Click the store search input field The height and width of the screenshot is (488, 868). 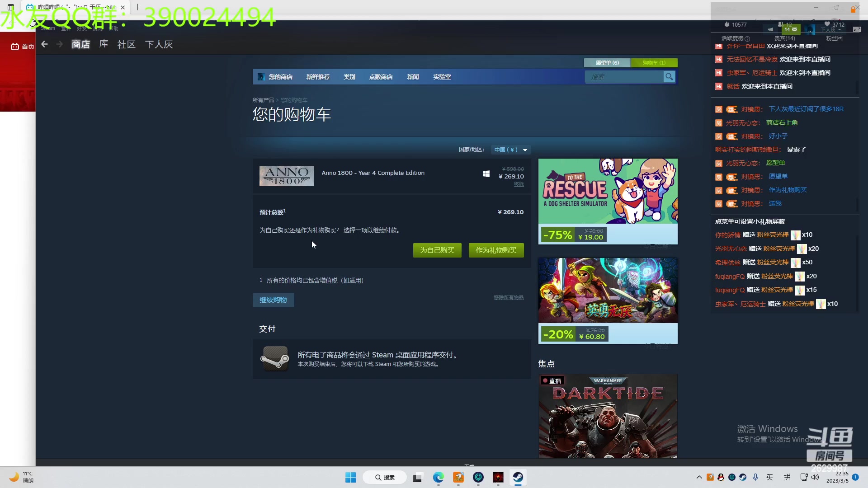(x=624, y=77)
